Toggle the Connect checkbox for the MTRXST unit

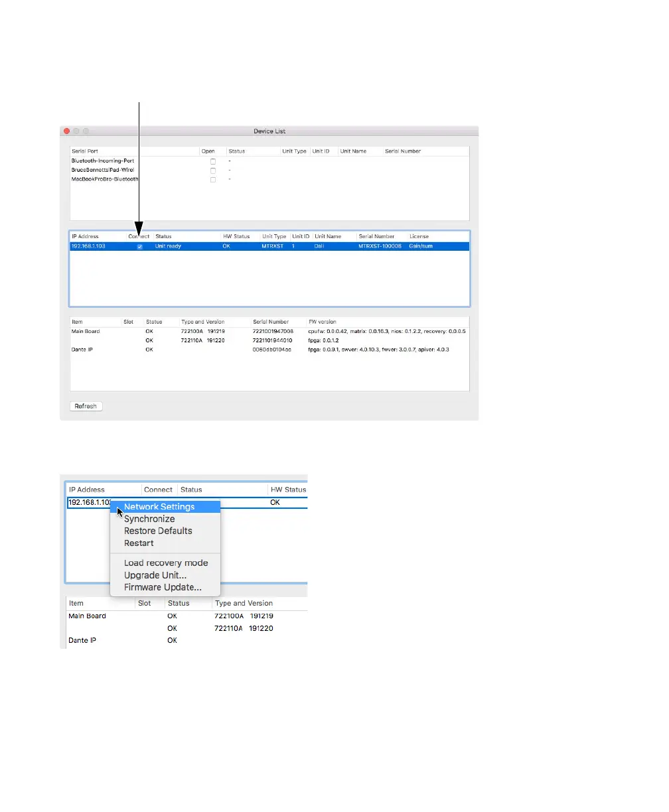point(139,246)
